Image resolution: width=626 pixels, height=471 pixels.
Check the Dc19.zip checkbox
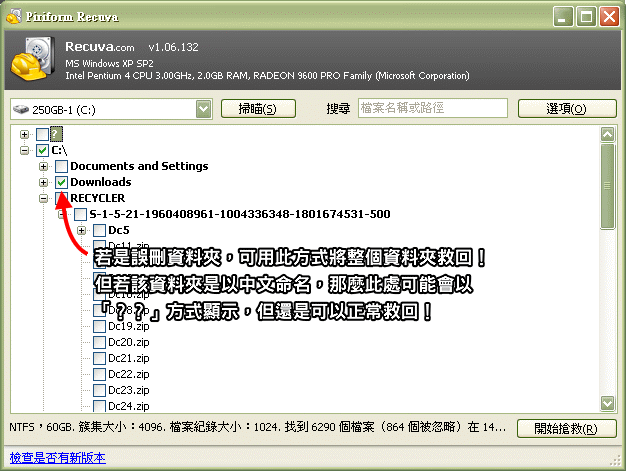[99, 326]
